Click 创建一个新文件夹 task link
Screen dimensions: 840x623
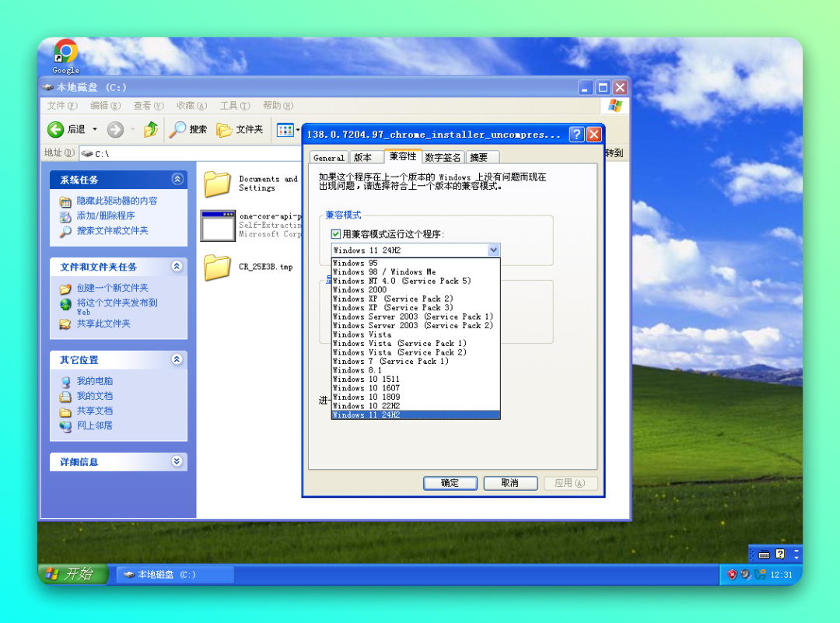(x=112, y=289)
